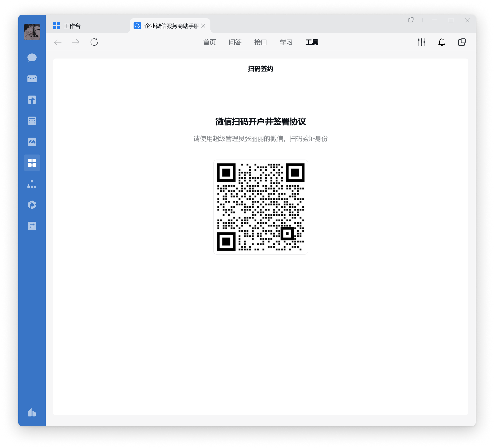Go forward with the right arrow
Viewport: 494px width, 448px height.
click(76, 42)
